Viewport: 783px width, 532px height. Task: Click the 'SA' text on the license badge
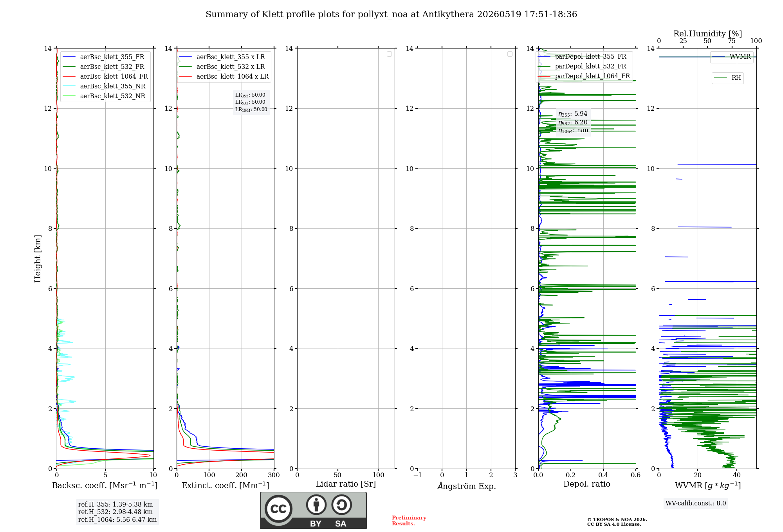click(x=341, y=524)
